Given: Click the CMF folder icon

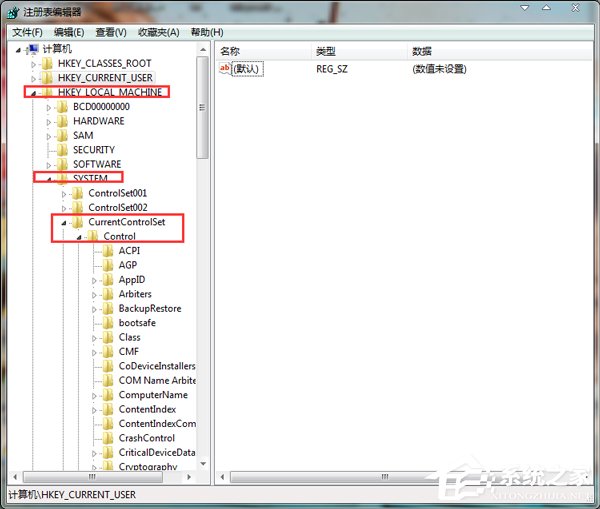Looking at the screenshot, I should (x=108, y=352).
